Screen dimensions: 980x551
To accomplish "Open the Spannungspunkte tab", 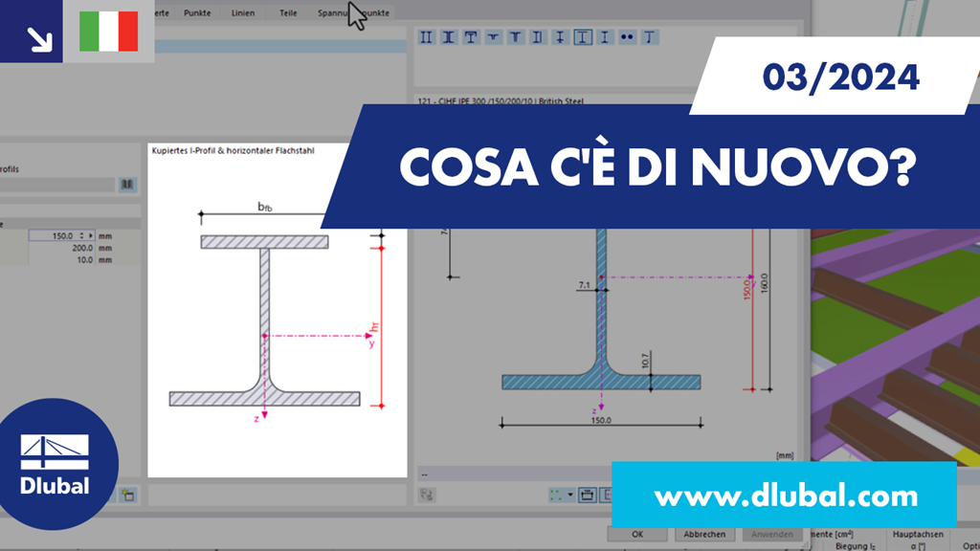I will tap(353, 12).
